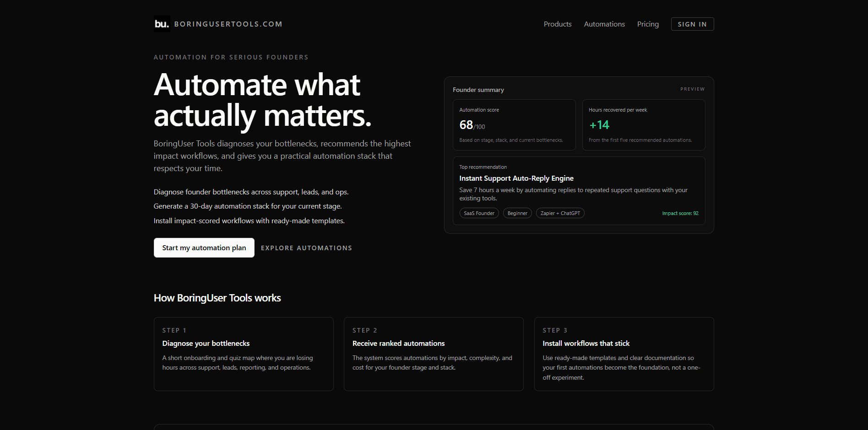The width and height of the screenshot is (868, 430).
Task: Open STEP 2 Receive ranked automations card
Action: click(x=433, y=354)
